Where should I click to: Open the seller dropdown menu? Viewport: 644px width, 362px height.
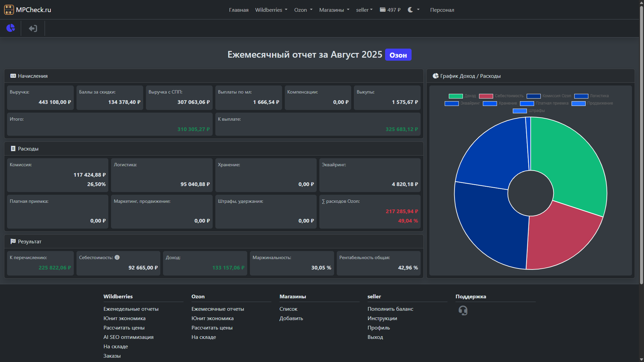(x=364, y=10)
